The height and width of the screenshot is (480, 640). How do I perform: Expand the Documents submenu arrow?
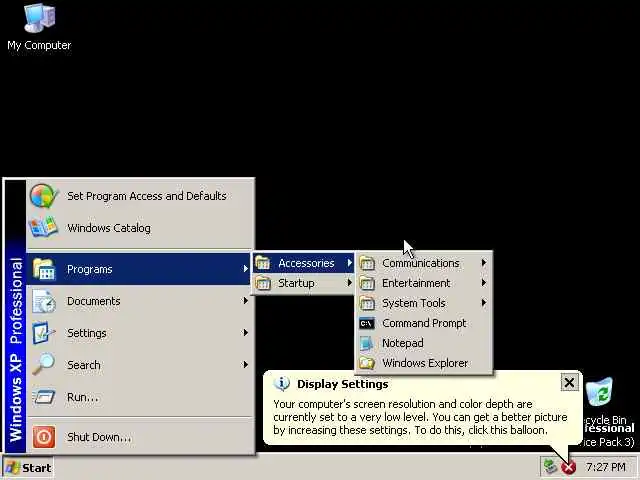point(245,301)
